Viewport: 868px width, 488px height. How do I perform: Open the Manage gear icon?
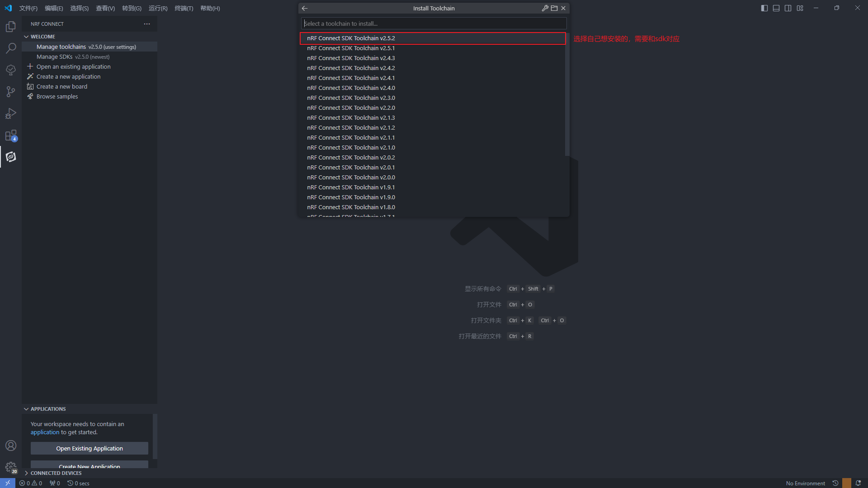[x=11, y=467]
